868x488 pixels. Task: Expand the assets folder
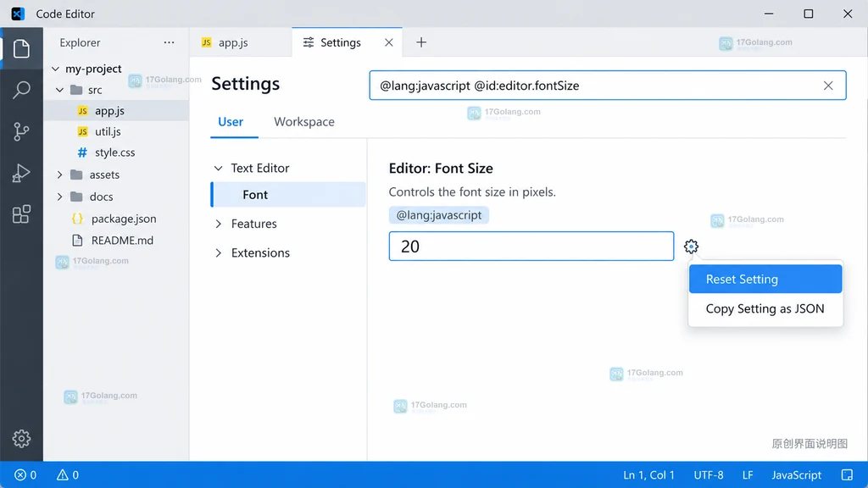pyautogui.click(x=60, y=175)
